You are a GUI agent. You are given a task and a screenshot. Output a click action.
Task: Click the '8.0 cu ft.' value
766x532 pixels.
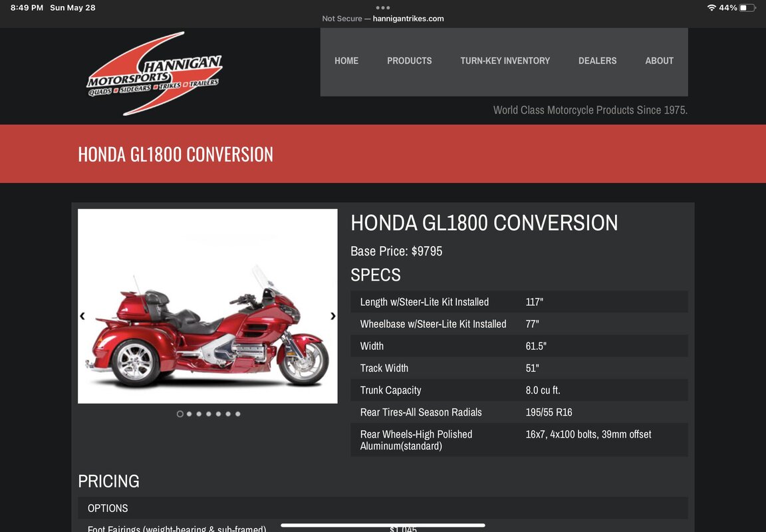pyautogui.click(x=543, y=390)
